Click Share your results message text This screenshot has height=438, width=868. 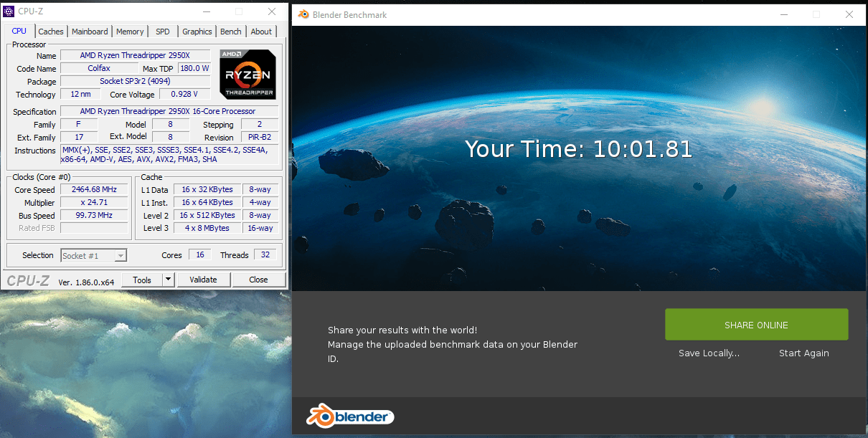click(x=453, y=344)
